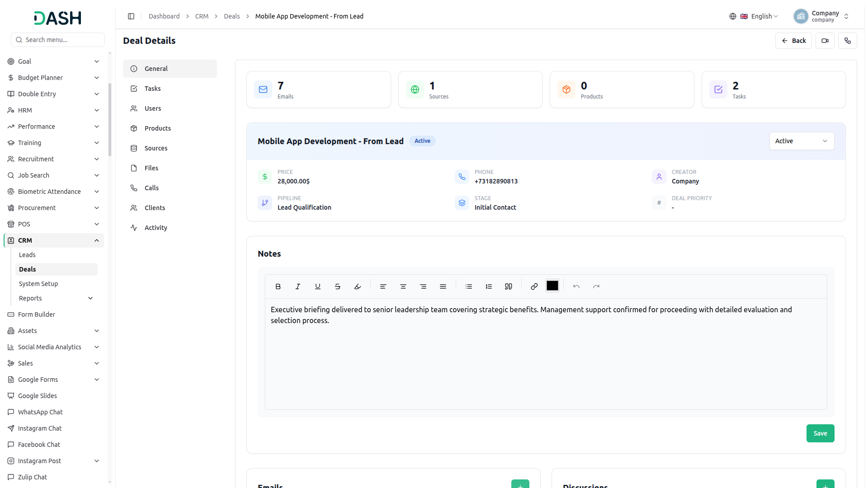Open the Company account switcher
Screen dimensions: 868x488
[x=822, y=16]
